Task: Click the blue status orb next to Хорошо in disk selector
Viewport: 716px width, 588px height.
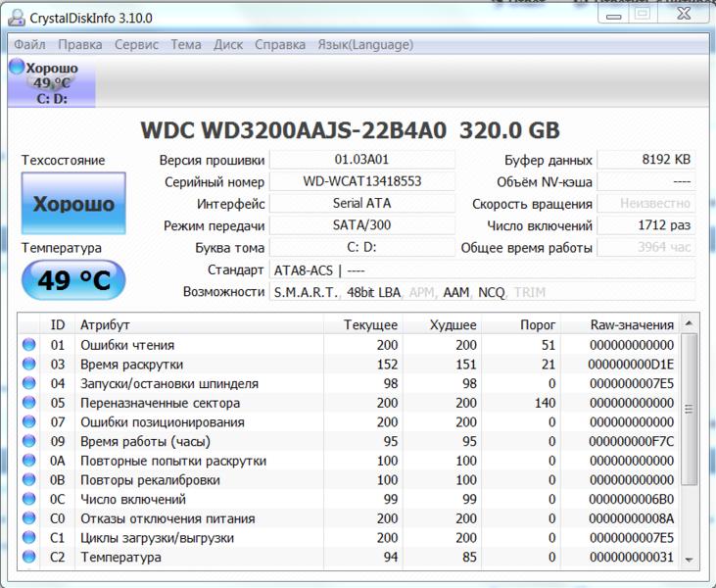Action: (x=17, y=67)
